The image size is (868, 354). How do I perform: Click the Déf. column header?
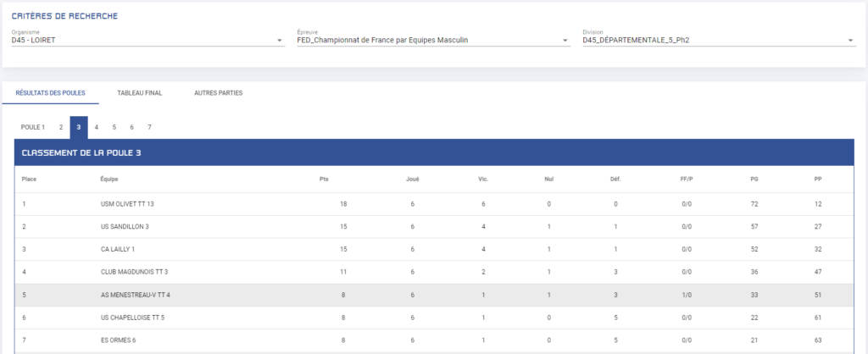coord(615,180)
